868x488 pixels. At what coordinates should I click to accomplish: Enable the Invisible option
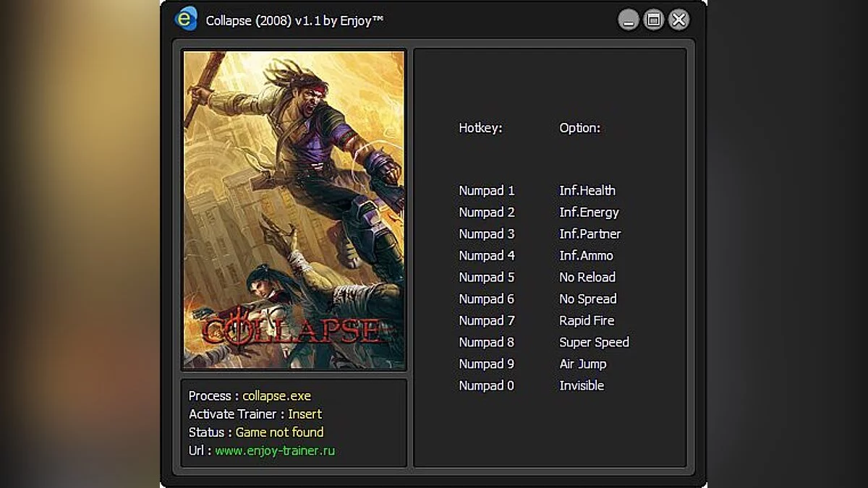point(581,385)
